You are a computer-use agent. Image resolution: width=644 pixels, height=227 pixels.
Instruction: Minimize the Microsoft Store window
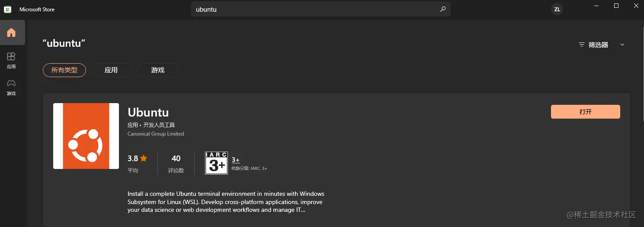(x=597, y=6)
